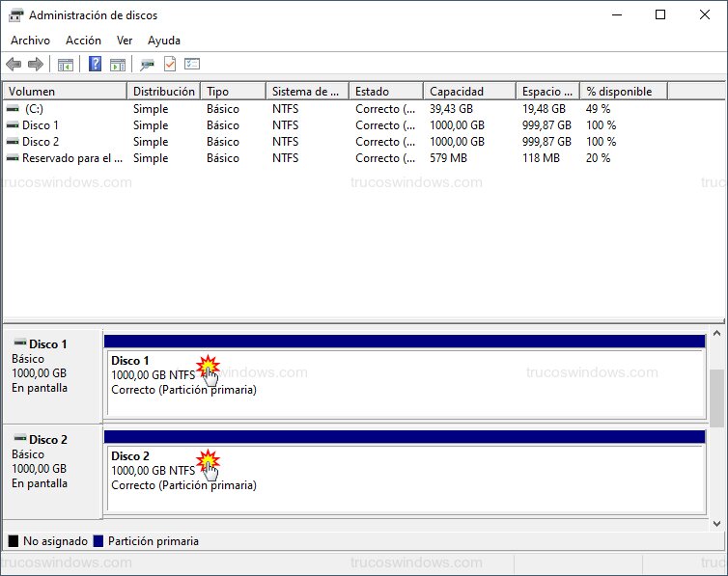Open the Ver menu
728x576 pixels.
[125, 41]
